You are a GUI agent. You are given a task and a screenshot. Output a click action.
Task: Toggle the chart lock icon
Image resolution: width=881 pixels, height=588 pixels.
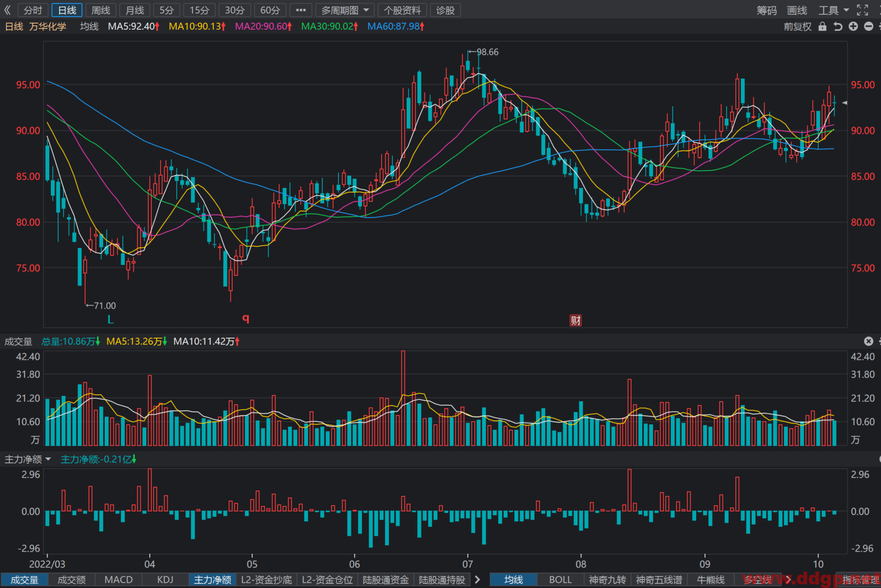tap(822, 26)
